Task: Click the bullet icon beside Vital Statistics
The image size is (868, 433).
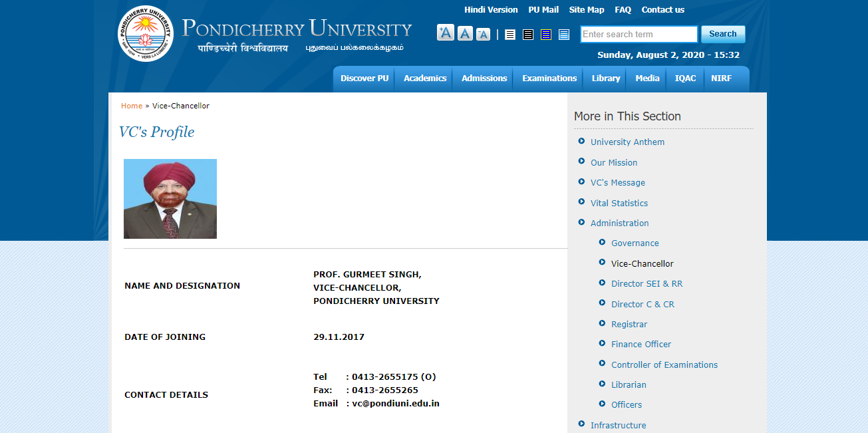Action: (582, 202)
